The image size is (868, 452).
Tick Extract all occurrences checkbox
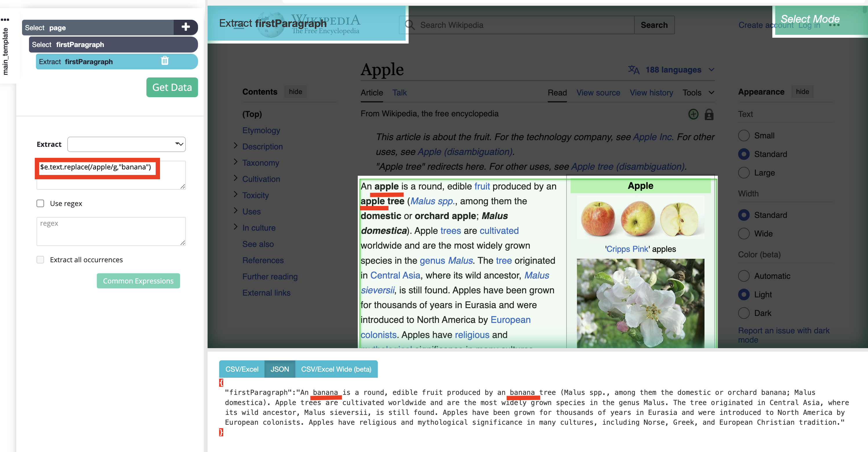pos(40,259)
